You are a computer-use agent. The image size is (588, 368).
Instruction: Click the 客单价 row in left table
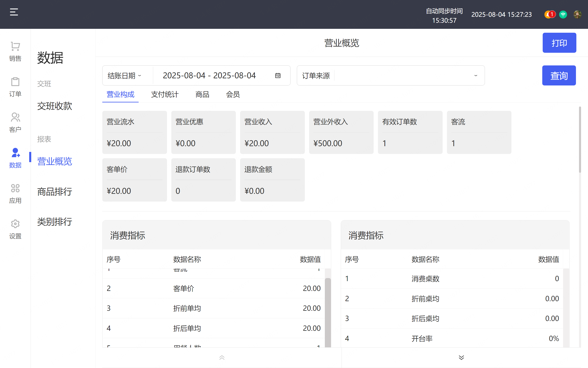(214, 288)
